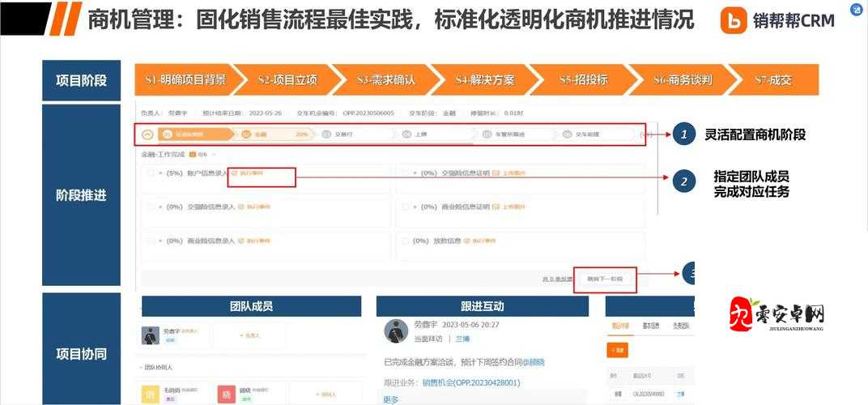The image size is (868, 405).
Task: Click the execute-event icon beside 账户信息录入
Action: coord(235,173)
